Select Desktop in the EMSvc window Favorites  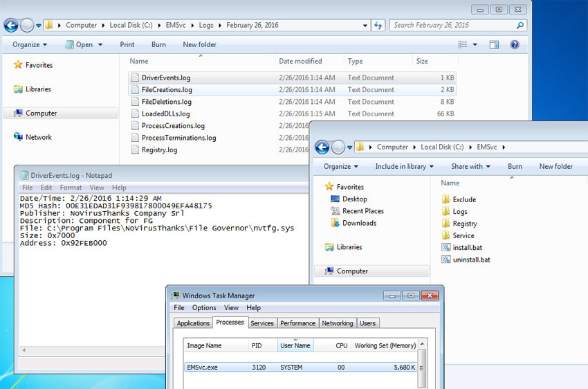click(349, 199)
